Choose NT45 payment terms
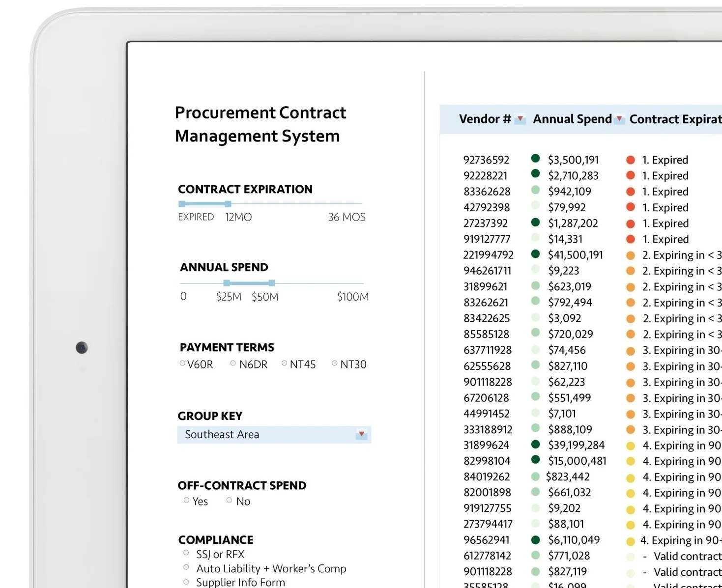This screenshot has width=722, height=588. (x=284, y=364)
